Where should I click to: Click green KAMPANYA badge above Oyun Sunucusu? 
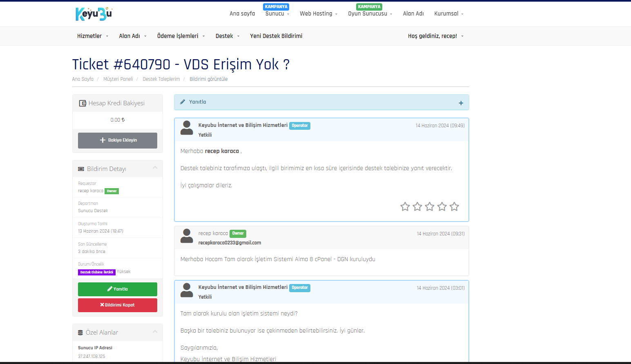(369, 7)
